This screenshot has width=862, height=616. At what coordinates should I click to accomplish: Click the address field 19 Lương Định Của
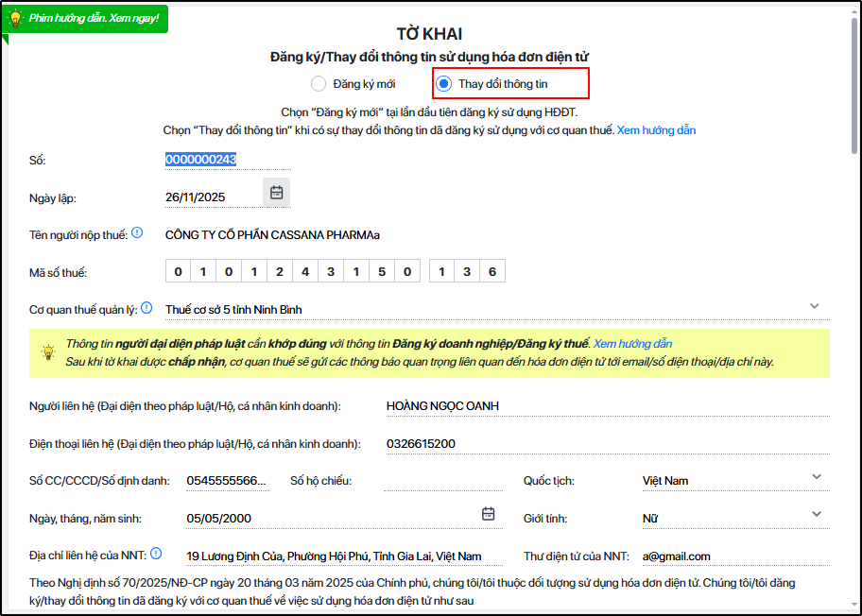(344, 556)
